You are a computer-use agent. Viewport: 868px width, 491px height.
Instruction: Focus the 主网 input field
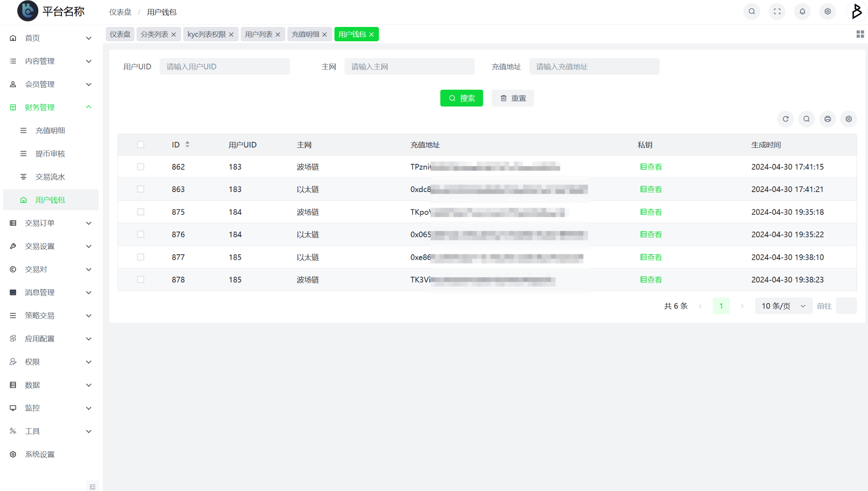coord(410,67)
